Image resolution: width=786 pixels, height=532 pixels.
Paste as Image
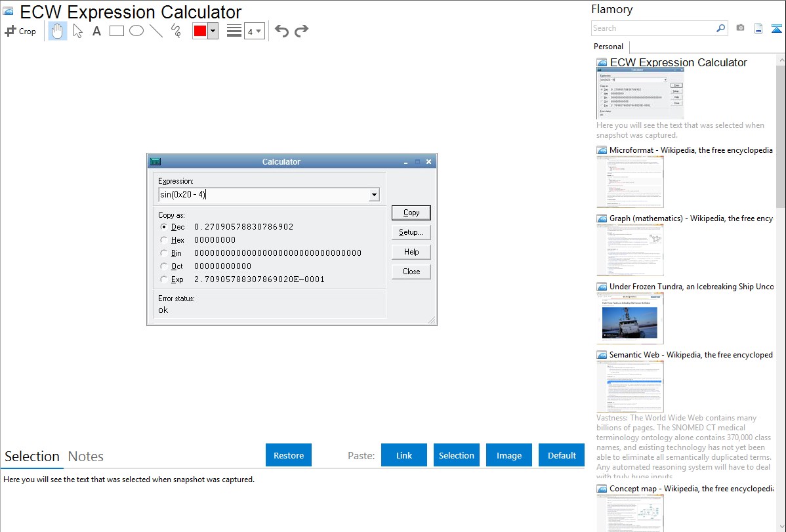508,455
